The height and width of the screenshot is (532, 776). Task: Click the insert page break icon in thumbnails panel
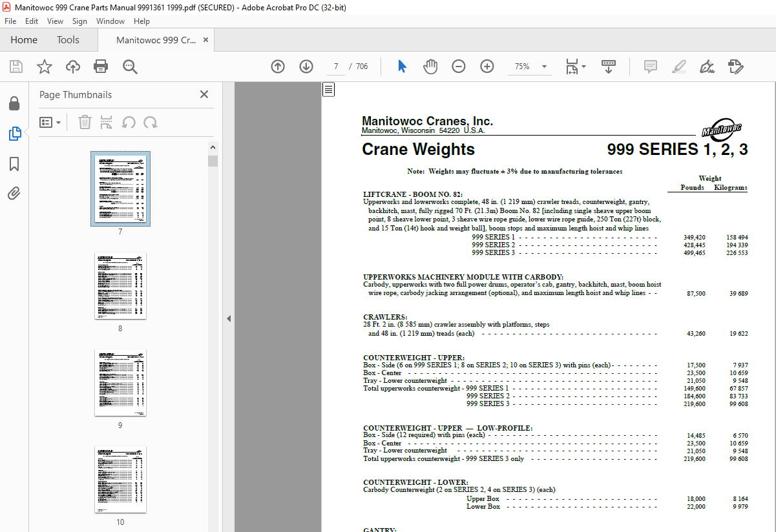click(107, 122)
